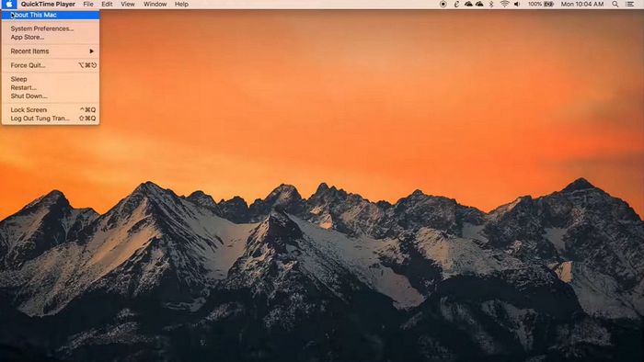Click the battery status indicator
The height and width of the screenshot is (362, 644).
541,4
